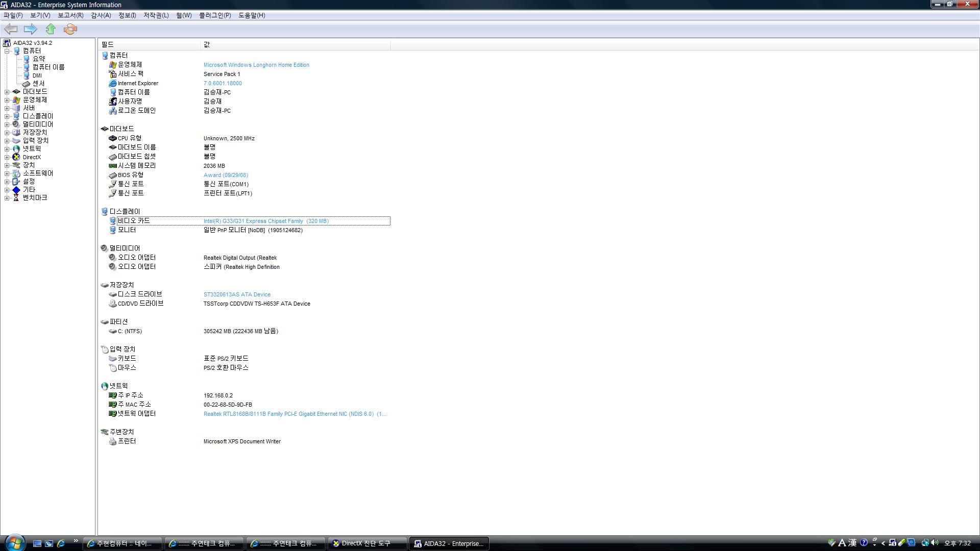The image size is (980, 551).
Task: Click the taskbar clock 오후 7:32
Action: pyautogui.click(x=958, y=543)
